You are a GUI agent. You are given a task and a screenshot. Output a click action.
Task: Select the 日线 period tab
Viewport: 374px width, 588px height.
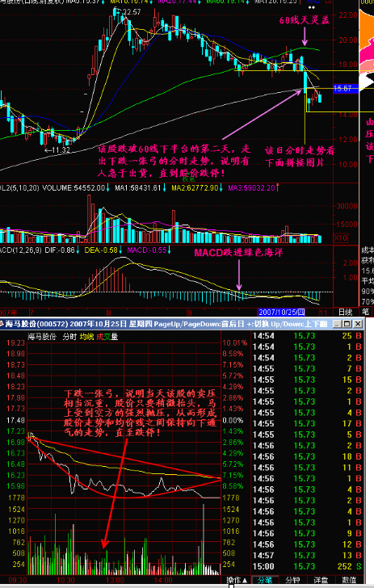coord(346,312)
